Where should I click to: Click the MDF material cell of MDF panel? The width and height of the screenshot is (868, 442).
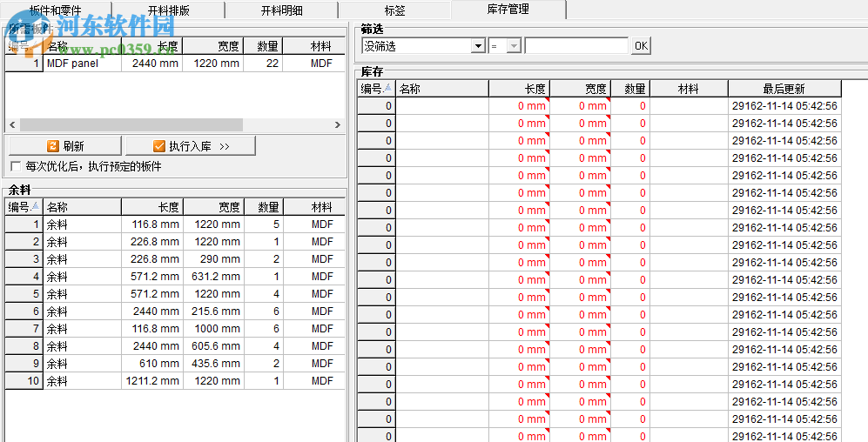coord(314,63)
